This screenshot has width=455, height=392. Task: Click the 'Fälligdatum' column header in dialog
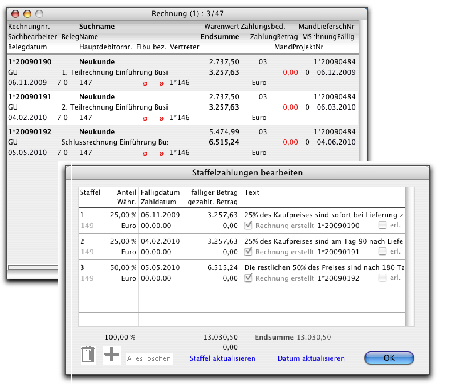(x=160, y=193)
